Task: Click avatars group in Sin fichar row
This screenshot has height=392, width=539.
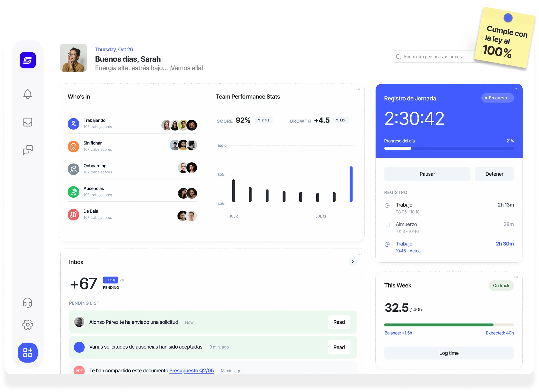Action: [x=183, y=145]
